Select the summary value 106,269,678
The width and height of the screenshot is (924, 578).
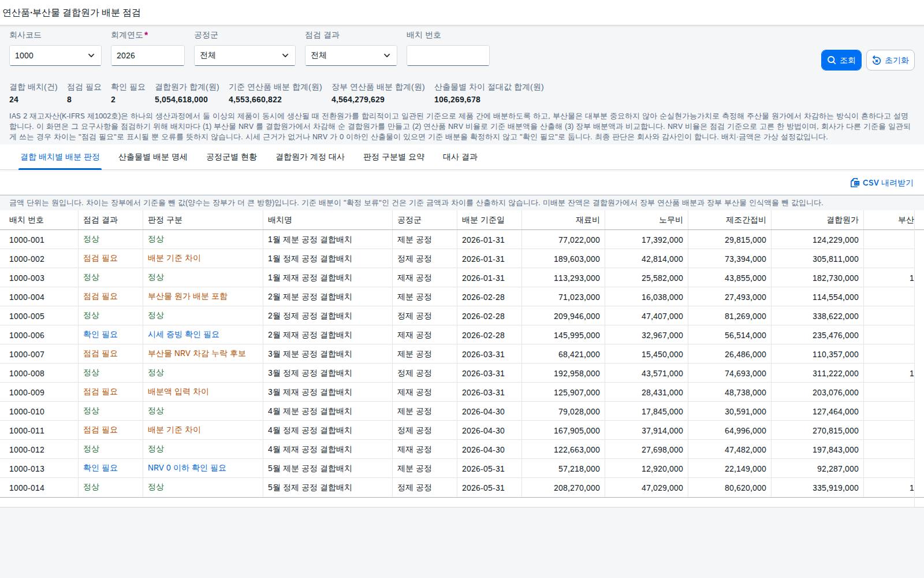pyautogui.click(x=457, y=99)
